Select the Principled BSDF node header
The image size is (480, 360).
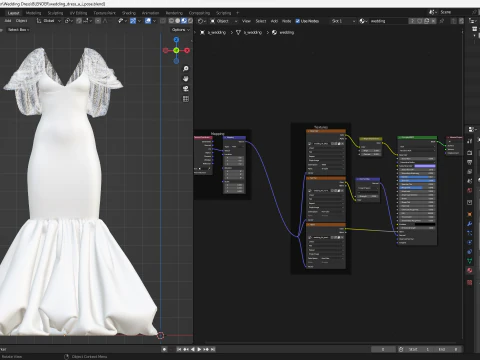point(417,137)
